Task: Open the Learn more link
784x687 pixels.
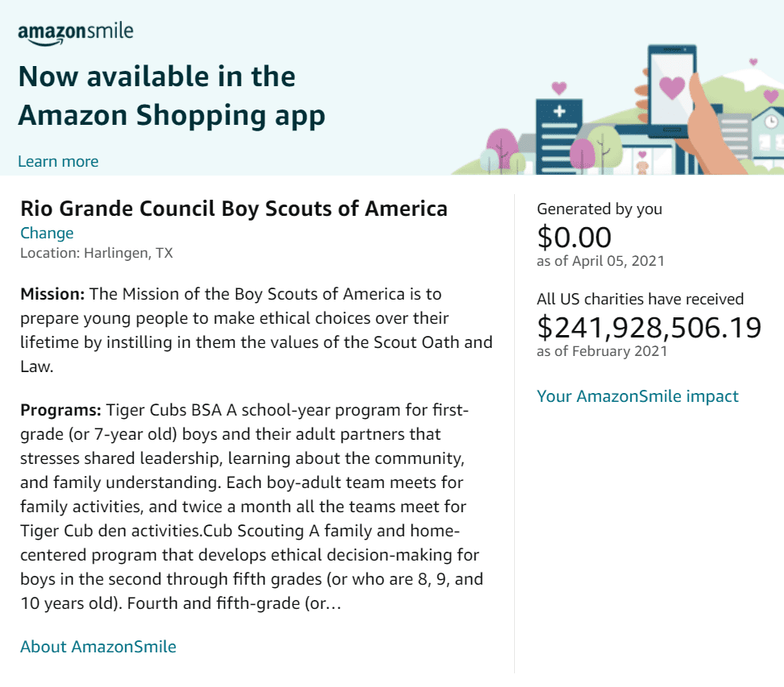Action: click(58, 161)
